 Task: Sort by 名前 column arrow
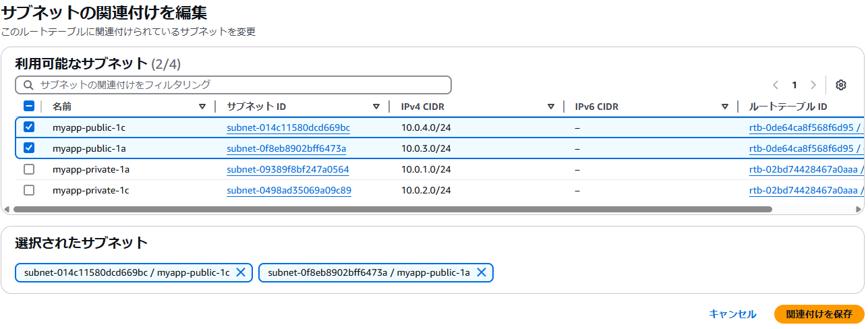coord(202,107)
